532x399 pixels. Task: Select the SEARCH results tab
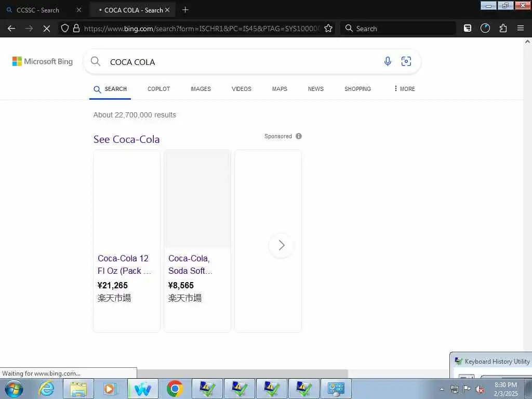(110, 89)
